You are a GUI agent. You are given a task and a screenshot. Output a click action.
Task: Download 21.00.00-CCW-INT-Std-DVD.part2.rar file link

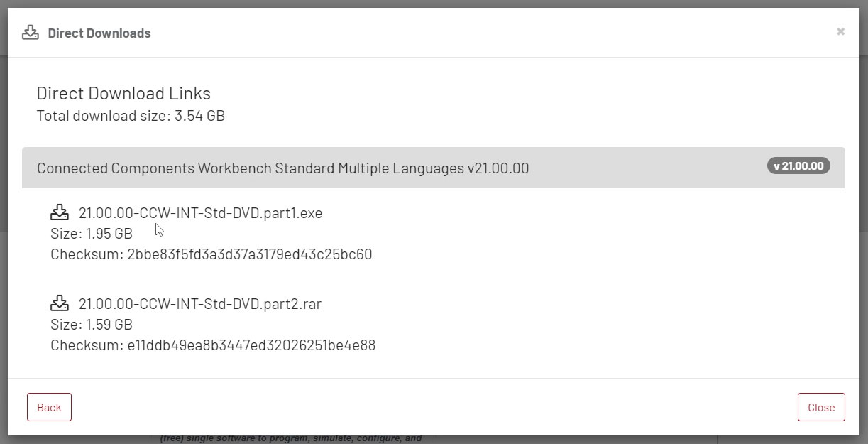[200, 304]
